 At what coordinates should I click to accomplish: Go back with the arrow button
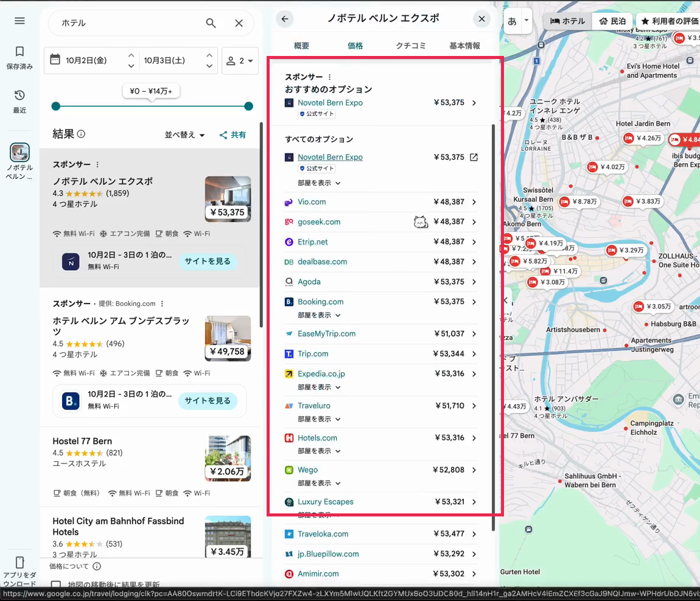click(285, 19)
